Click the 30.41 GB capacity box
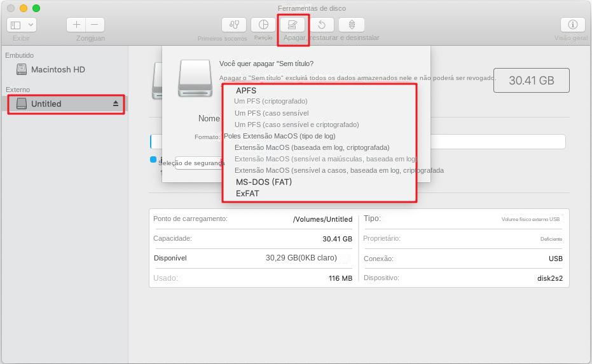This screenshot has width=592, height=364. click(531, 80)
